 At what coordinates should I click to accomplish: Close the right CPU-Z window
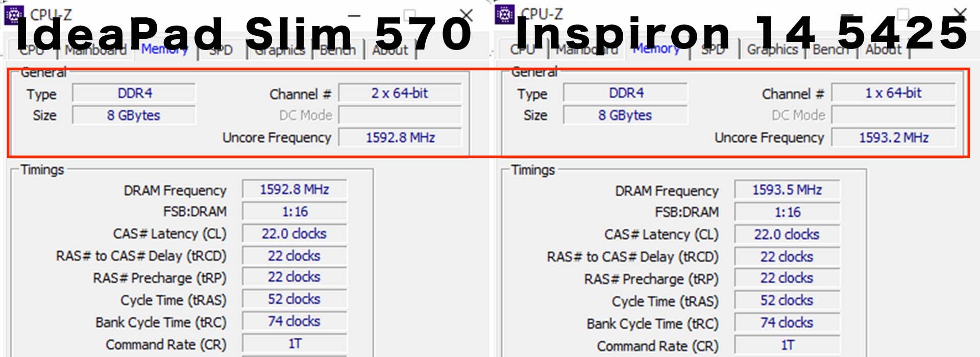tap(960, 14)
